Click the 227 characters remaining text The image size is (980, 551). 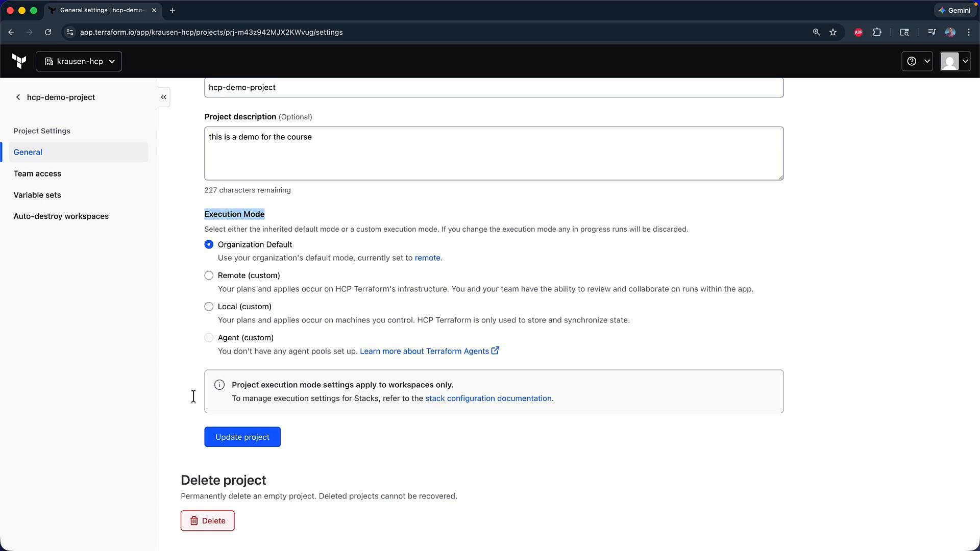coord(248,190)
